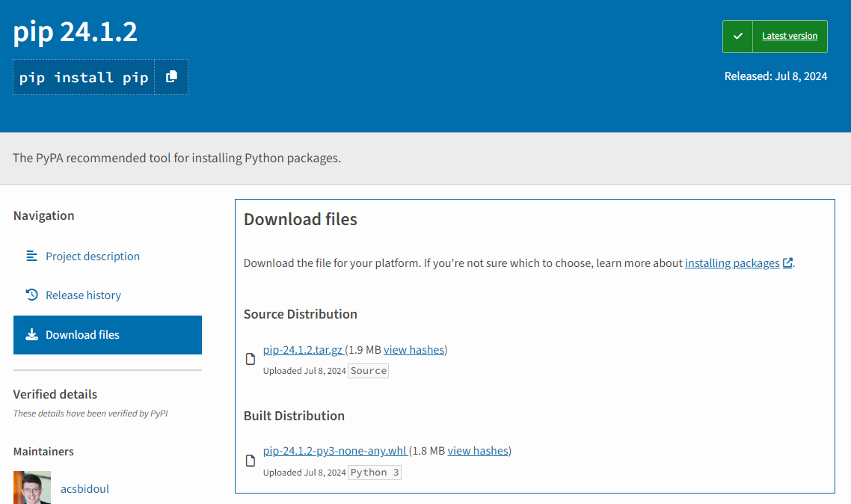The width and height of the screenshot is (851, 504).
Task: Click the file icon beside pip-24.1.2-py3-none-any.whl
Action: pos(251,461)
